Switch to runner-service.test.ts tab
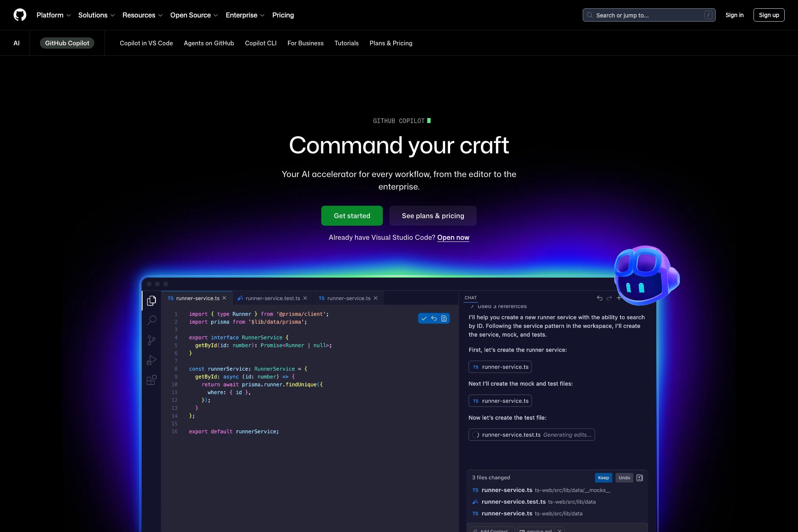This screenshot has width=798, height=532. [272, 298]
